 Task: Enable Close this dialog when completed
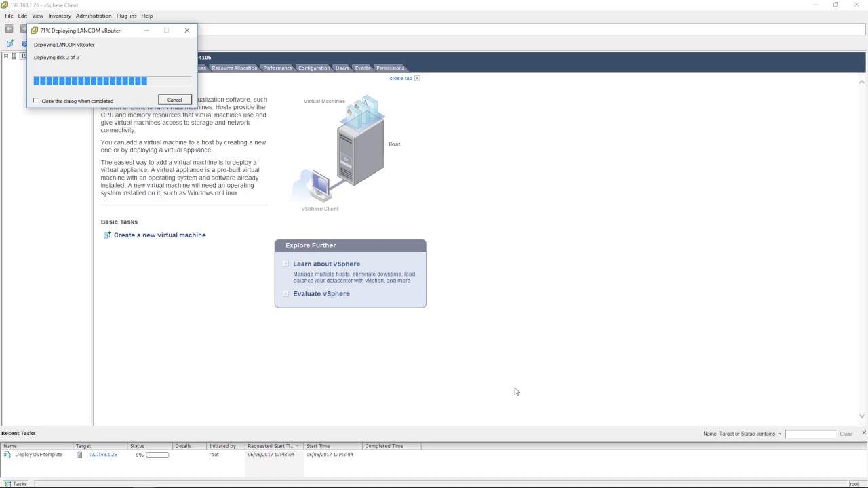(x=36, y=101)
